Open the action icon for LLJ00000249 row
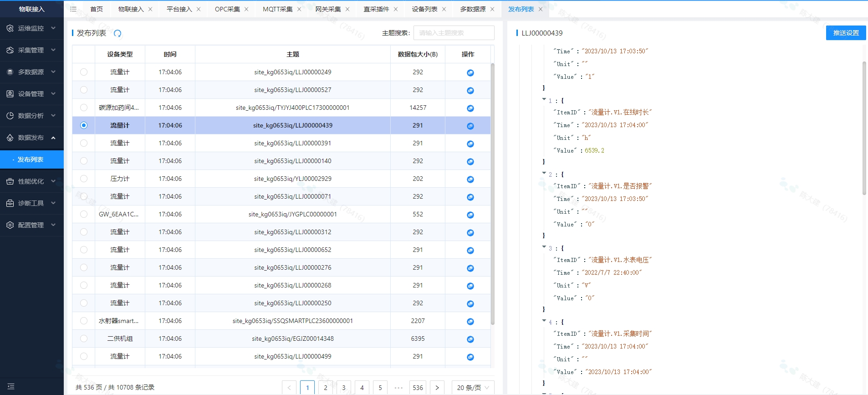The image size is (868, 395). [x=470, y=72]
